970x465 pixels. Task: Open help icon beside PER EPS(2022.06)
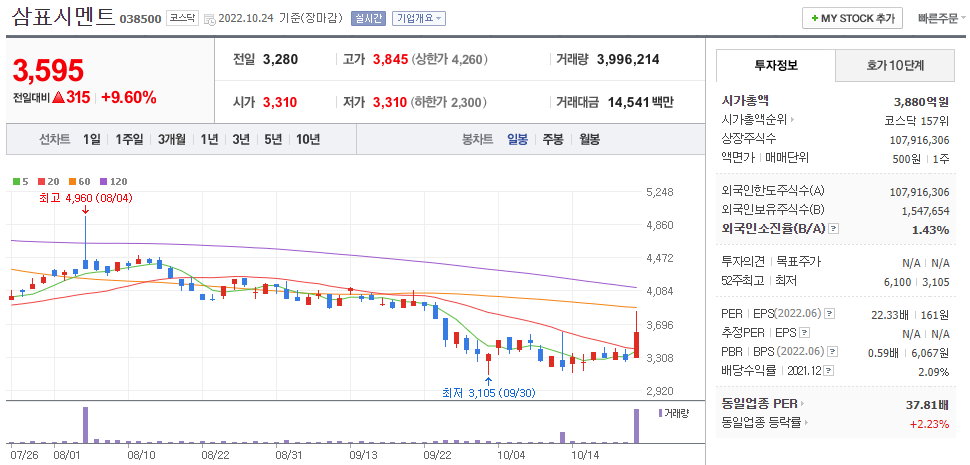pos(830,314)
